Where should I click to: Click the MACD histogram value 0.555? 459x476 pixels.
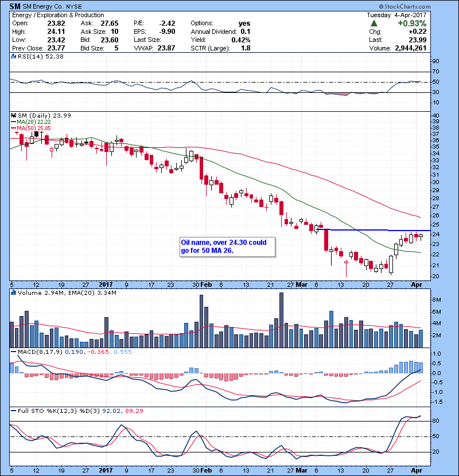[x=123, y=352]
